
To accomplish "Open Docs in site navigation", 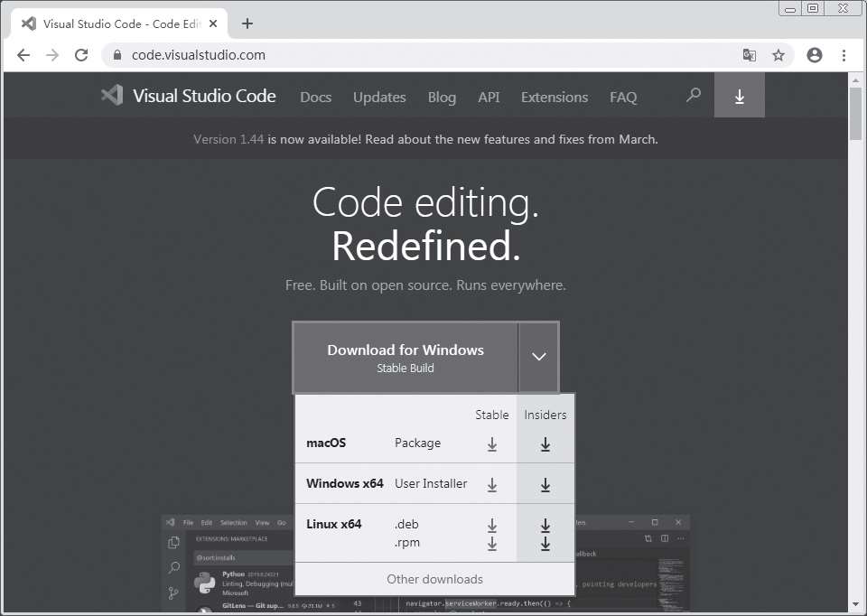I will [x=316, y=98].
